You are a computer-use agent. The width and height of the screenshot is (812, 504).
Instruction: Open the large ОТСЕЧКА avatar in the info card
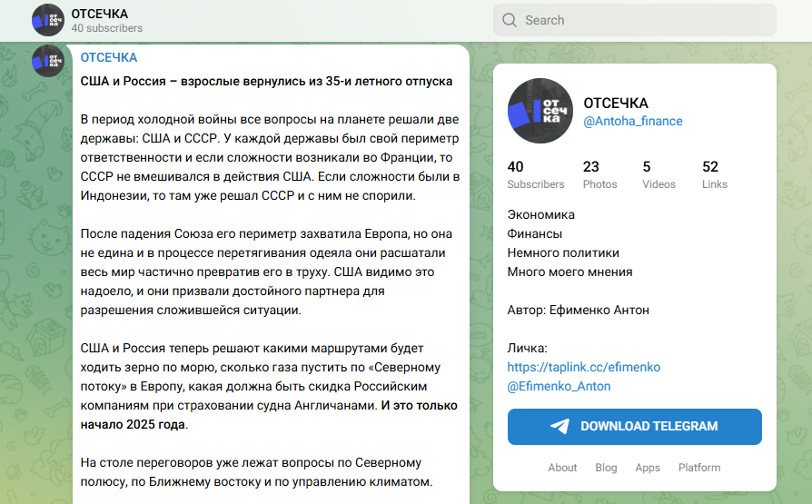click(x=540, y=111)
